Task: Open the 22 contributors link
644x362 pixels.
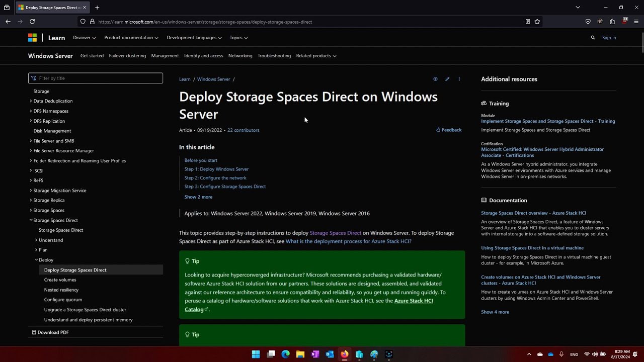Action: 244,130
